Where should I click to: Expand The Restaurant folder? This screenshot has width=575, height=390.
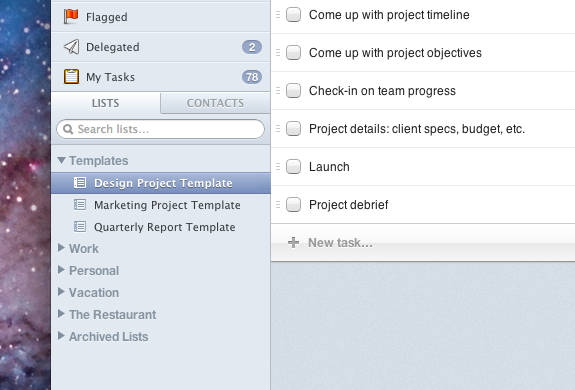pos(61,314)
